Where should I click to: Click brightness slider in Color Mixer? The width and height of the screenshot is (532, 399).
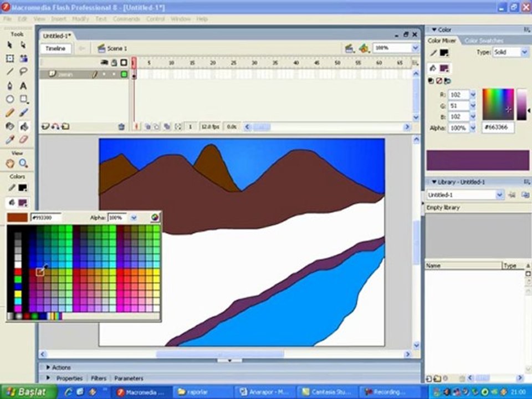521,105
